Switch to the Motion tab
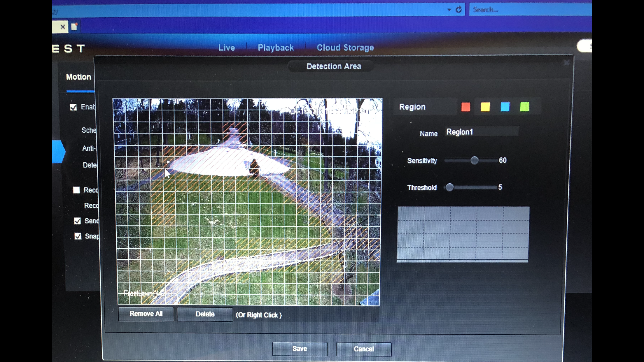The image size is (644, 362). point(78,77)
